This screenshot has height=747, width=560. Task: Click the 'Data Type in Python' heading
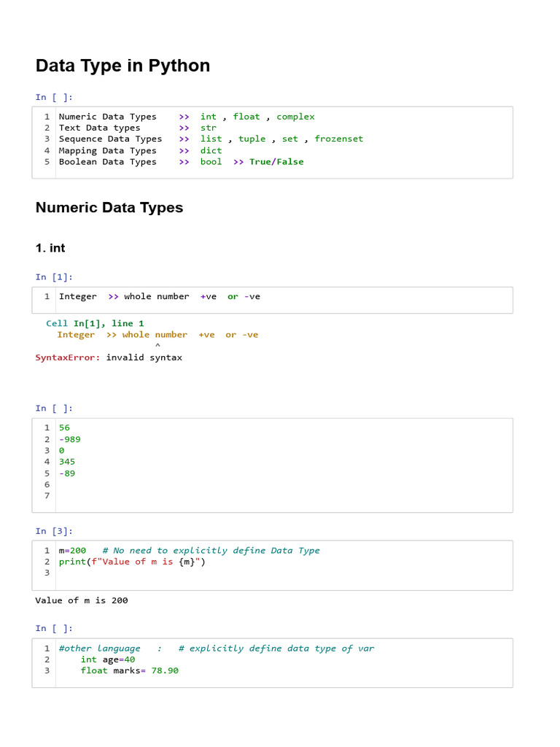click(x=122, y=66)
